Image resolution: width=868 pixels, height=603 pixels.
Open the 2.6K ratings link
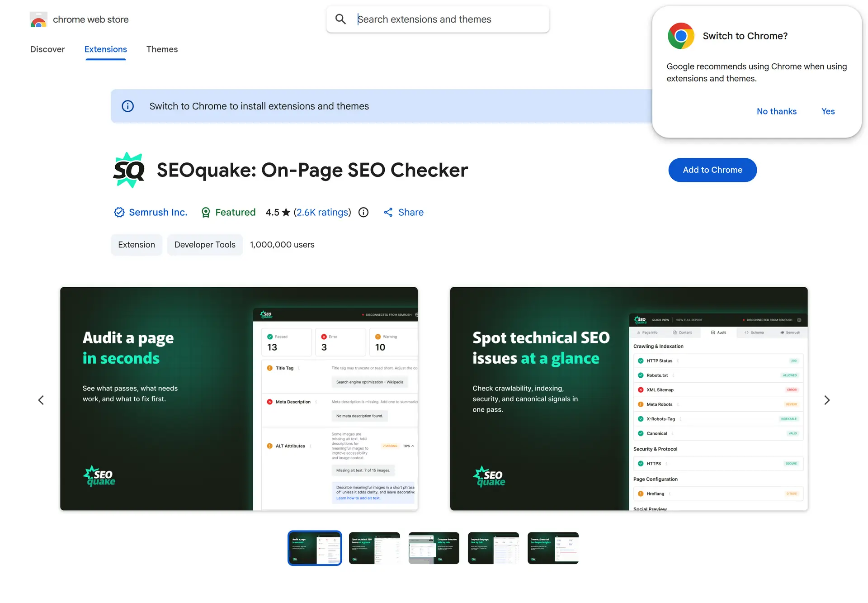[x=322, y=212]
